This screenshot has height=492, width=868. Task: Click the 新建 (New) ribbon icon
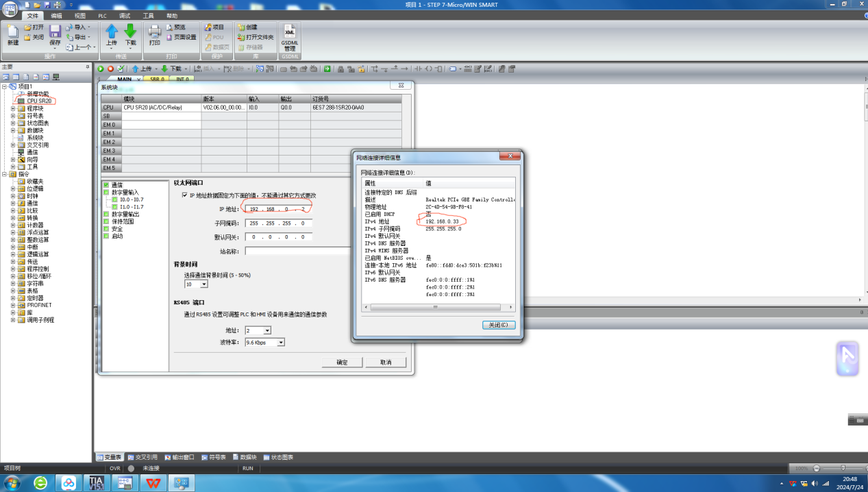tap(13, 35)
